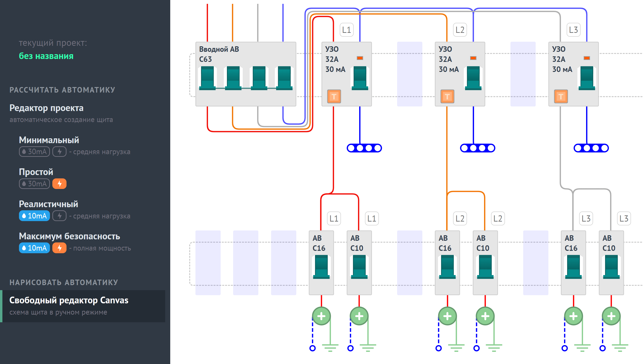Image resolution: width=643 pixels, height=364 pixels.
Task: Click project name без названия
Action: pos(46,56)
